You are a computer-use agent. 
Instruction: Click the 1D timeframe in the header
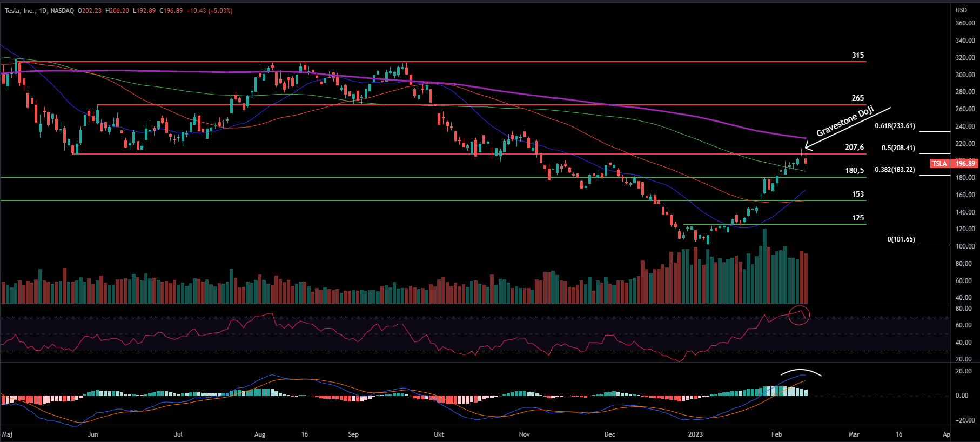[43, 11]
